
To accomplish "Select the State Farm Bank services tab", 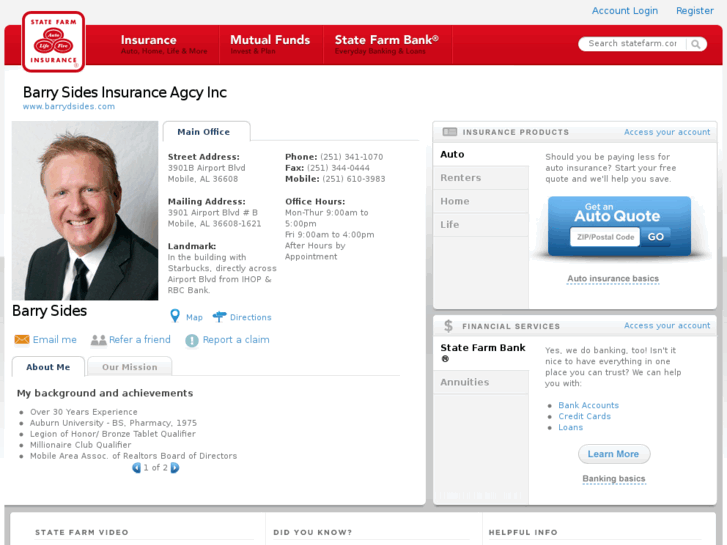I will point(481,353).
